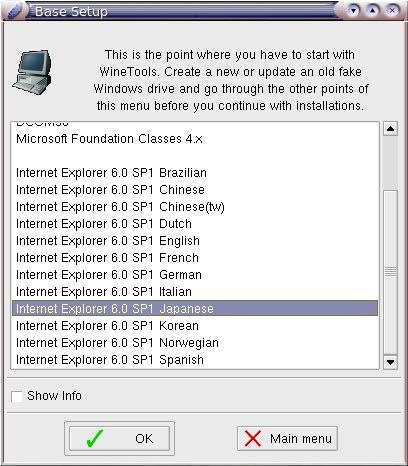This screenshot has height=466, width=408.
Task: Click the scrollbar track above the thumb
Action: [390, 163]
